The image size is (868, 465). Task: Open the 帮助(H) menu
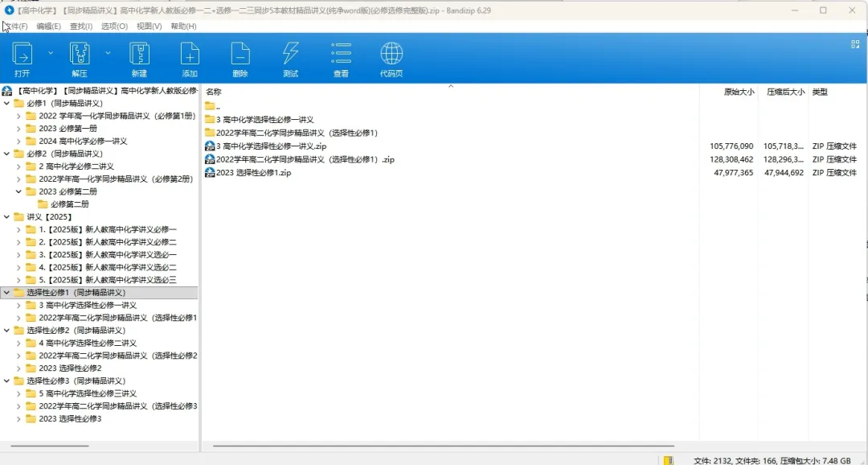(x=183, y=26)
